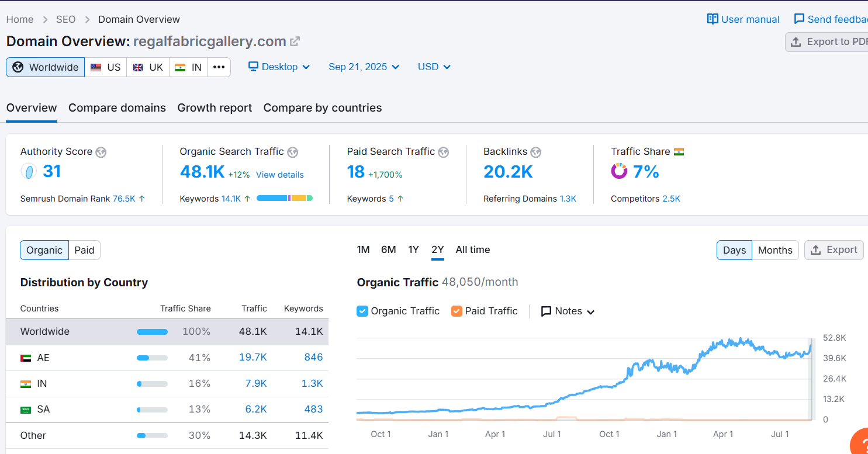This screenshot has height=454, width=868.
Task: Select the All time range
Action: tap(473, 249)
